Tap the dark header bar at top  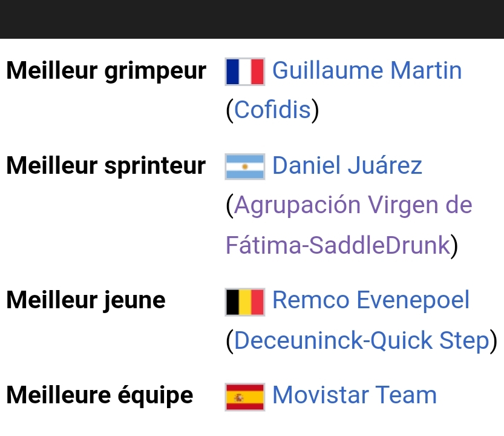point(252,18)
